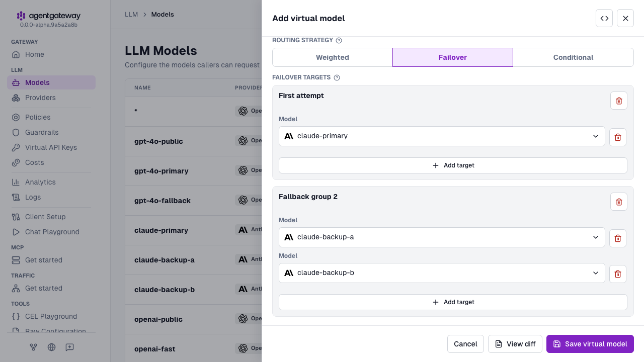The width and height of the screenshot is (644, 362).
Task: Delete the First attempt group
Action: [x=619, y=101]
